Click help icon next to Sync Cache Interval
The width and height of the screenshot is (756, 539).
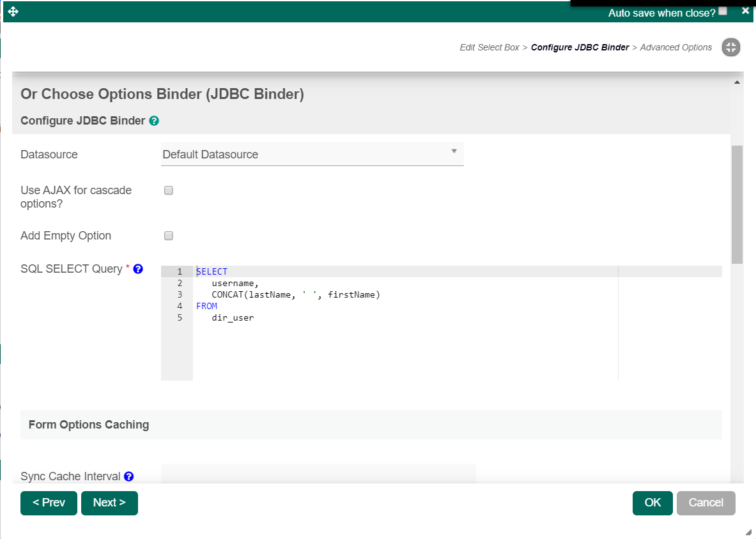click(128, 476)
